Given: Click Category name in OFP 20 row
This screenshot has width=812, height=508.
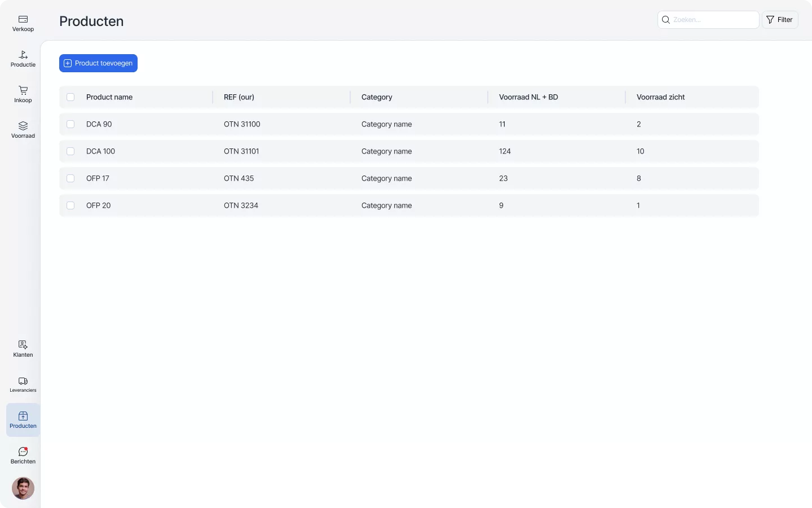Looking at the screenshot, I should (x=387, y=205).
